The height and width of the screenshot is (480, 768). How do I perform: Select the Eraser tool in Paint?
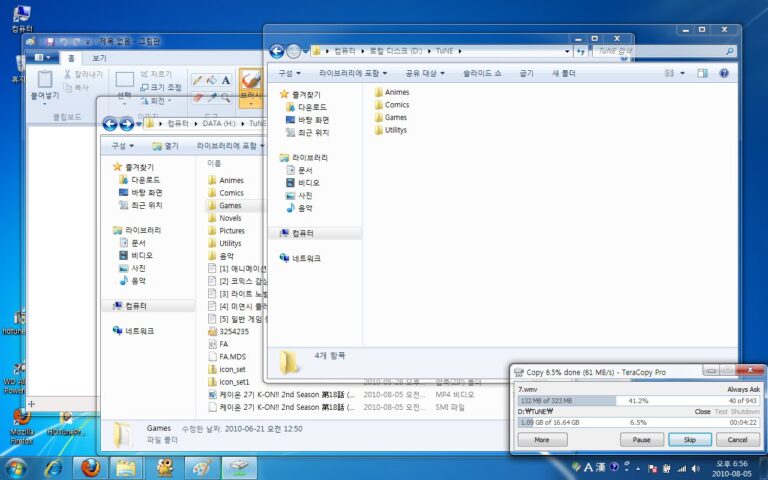[198, 97]
